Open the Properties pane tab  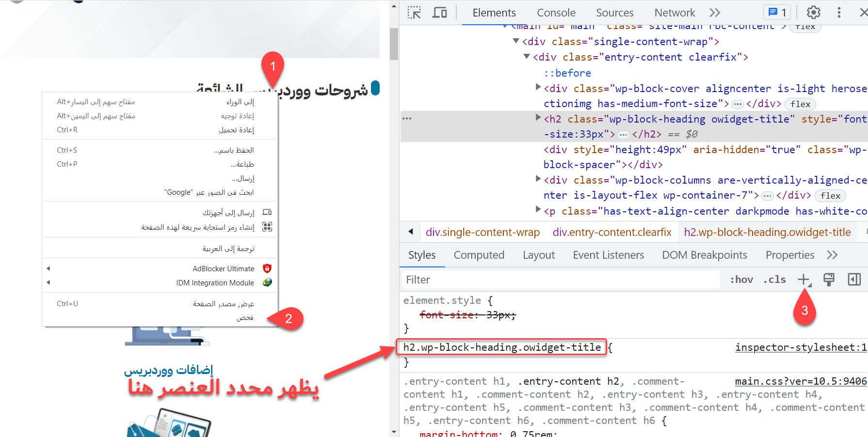790,255
